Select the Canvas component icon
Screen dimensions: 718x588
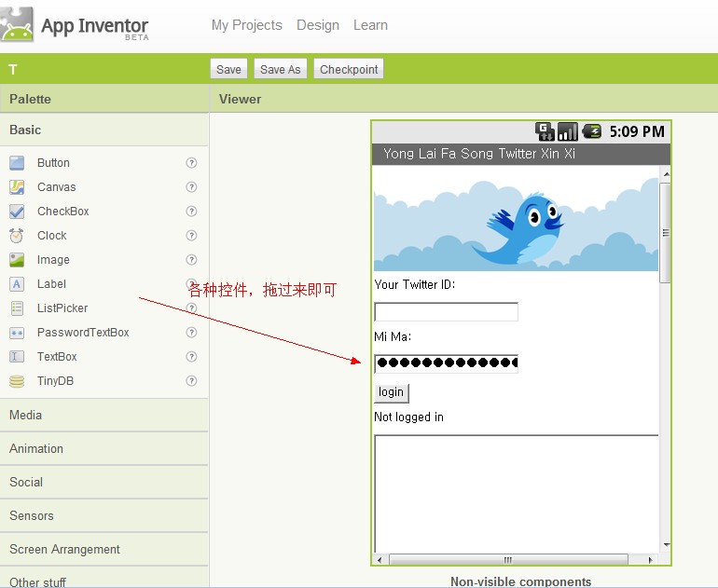17,187
